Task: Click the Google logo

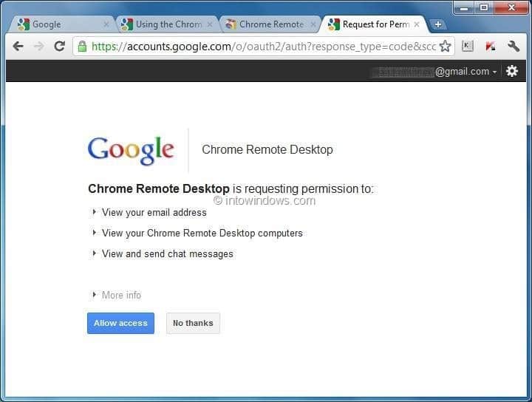Action: coord(131,150)
